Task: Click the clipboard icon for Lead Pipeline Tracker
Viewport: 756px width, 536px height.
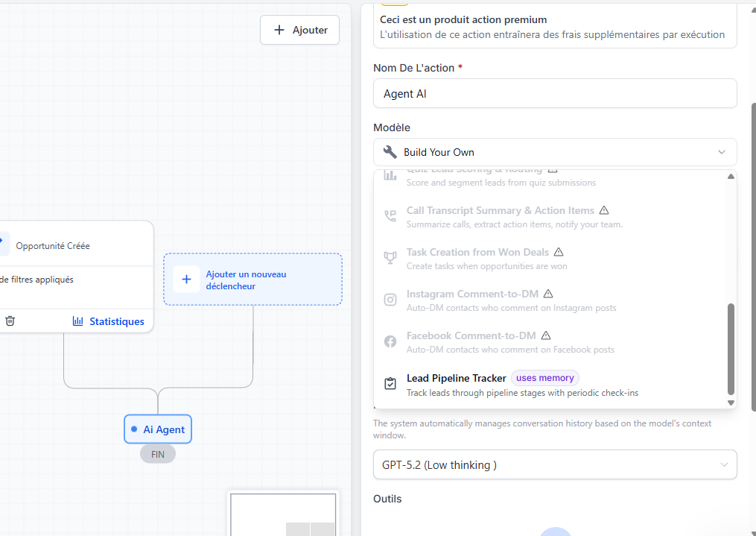Action: click(390, 383)
